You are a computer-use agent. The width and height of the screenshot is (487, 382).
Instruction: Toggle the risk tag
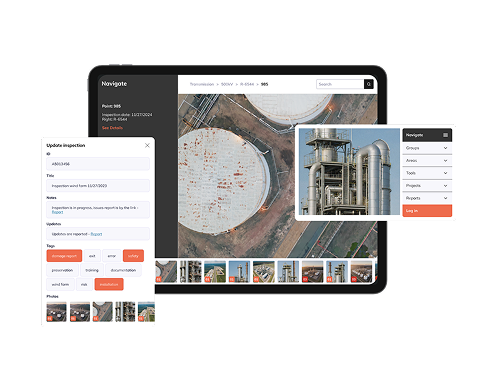coord(84,284)
